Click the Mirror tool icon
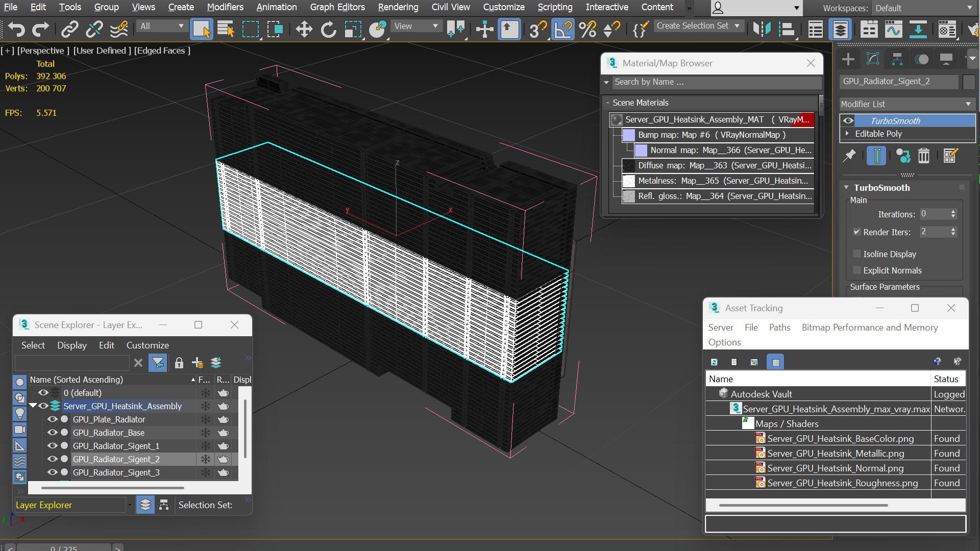This screenshot has width=980, height=551. tap(762, 29)
